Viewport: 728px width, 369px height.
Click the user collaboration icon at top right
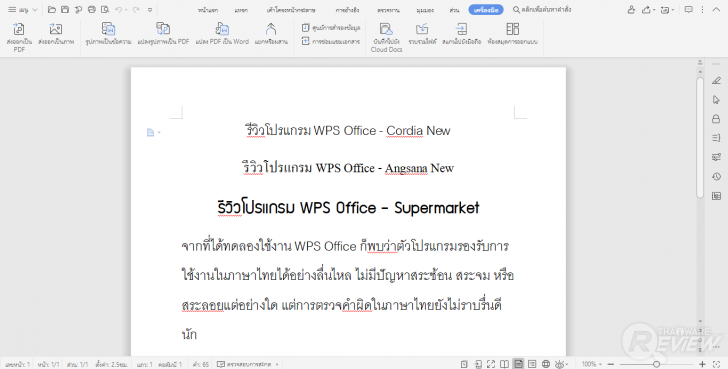631,9
